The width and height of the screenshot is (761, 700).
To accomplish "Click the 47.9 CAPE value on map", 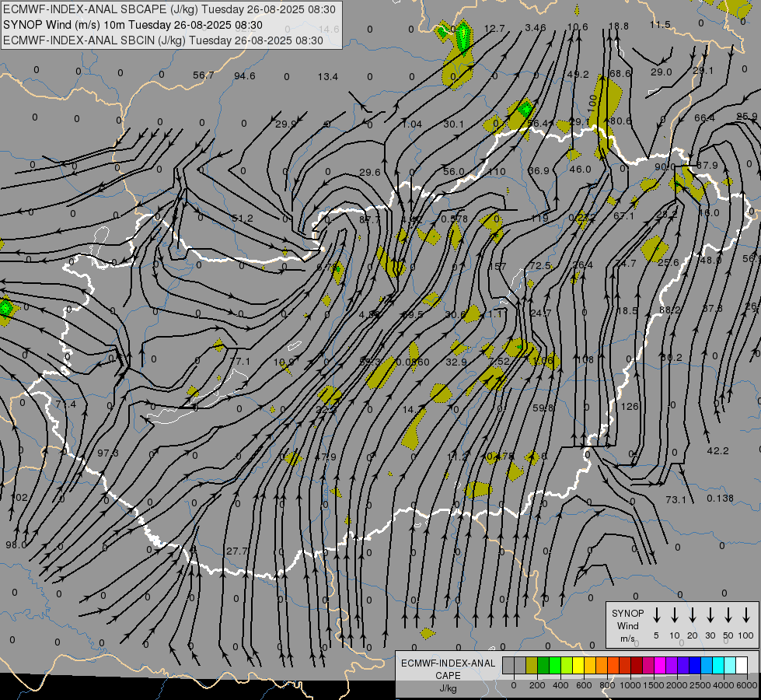I will (x=326, y=457).
